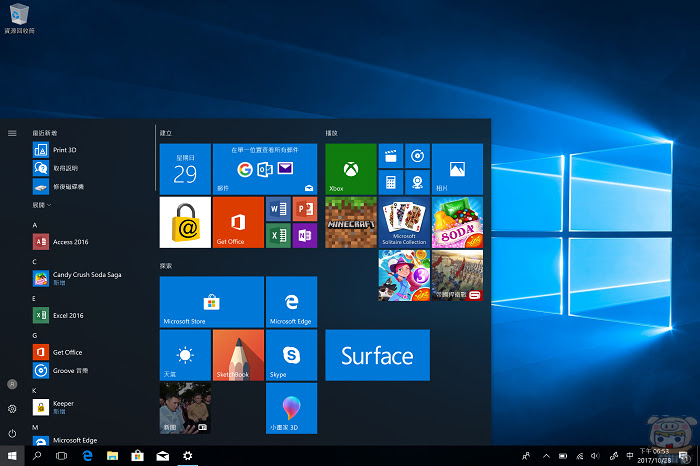
Task: Open the Xbox tile
Action: point(350,169)
